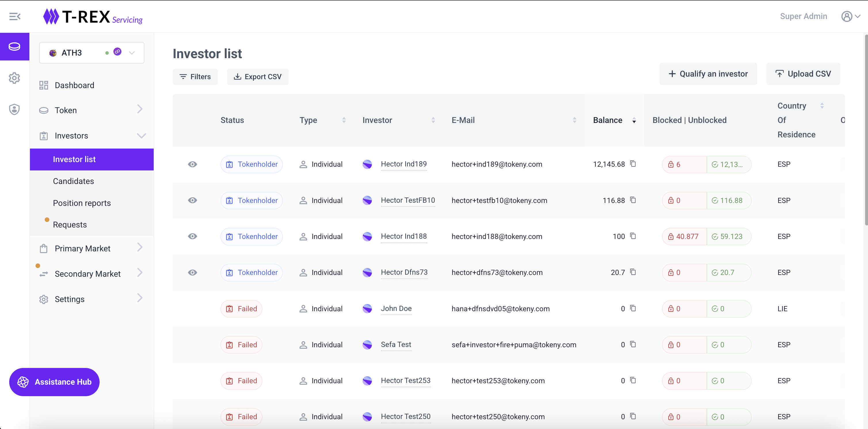
Task: Click eye icon for Hector Ind189 row
Action: (193, 164)
